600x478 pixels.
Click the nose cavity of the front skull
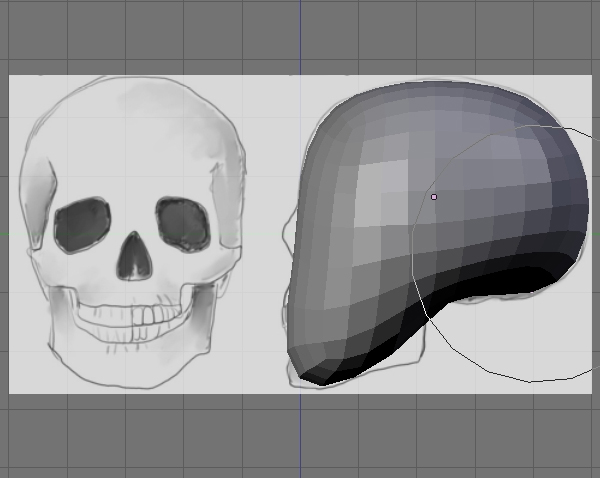(x=134, y=256)
